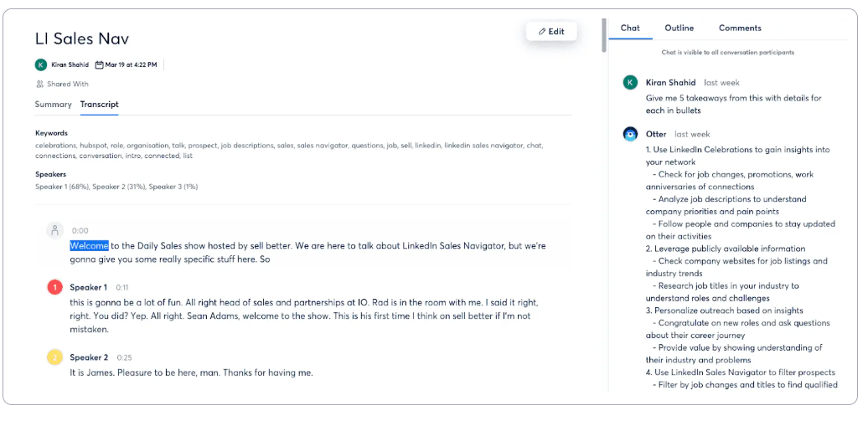Click the highlighted word Welcome in transcript

tap(89, 246)
